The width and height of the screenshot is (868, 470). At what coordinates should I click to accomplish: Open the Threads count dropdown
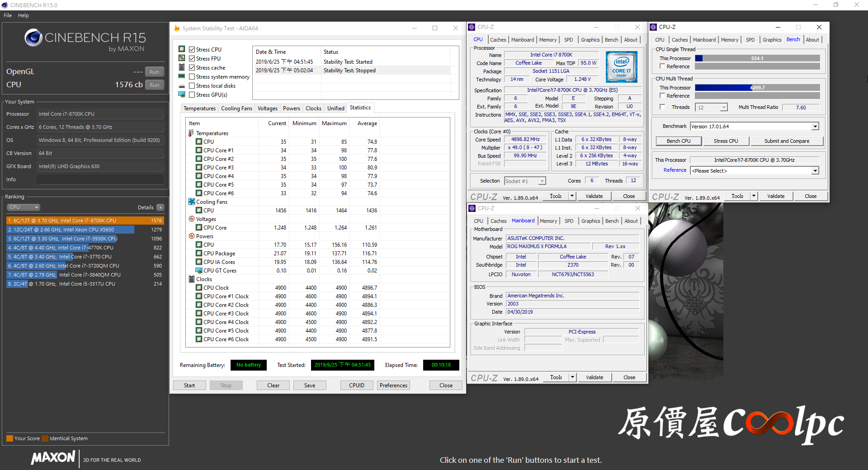click(724, 108)
